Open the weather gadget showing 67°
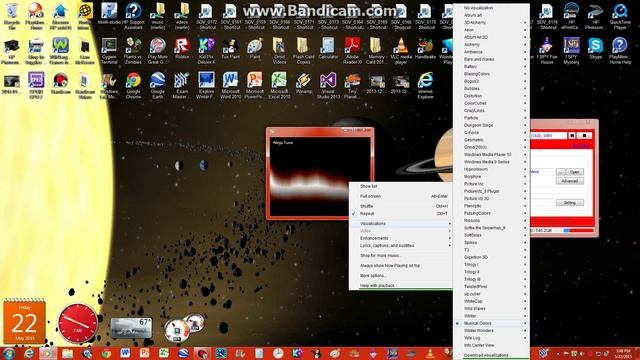This screenshot has height=360, width=640. pos(131,328)
